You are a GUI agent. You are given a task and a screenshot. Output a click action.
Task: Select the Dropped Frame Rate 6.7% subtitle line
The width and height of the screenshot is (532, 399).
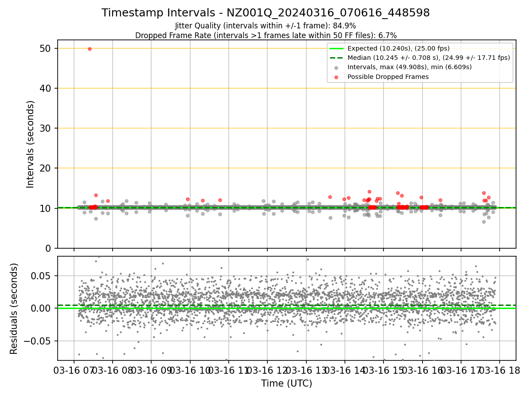[266, 35]
